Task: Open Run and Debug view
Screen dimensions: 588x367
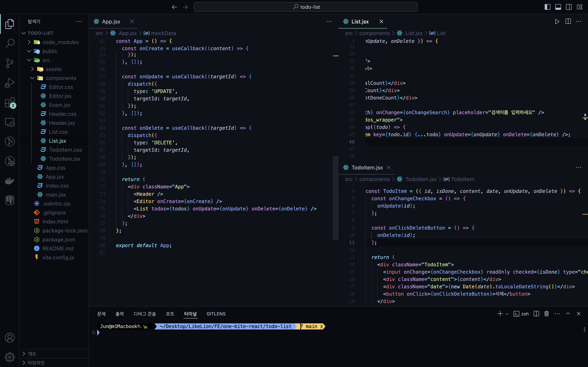Action: point(10,83)
